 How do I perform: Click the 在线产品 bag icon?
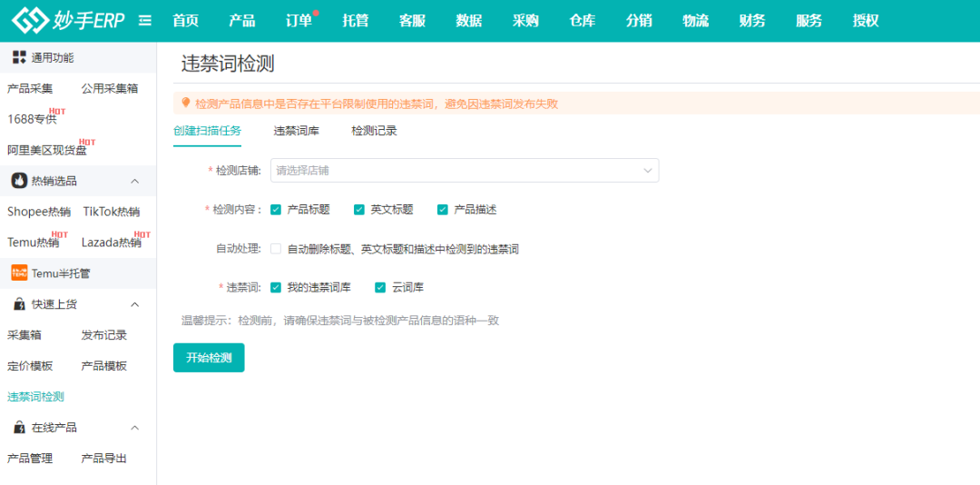coord(19,428)
